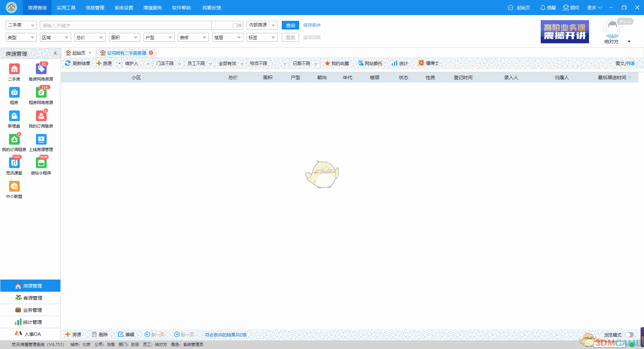Click the 门牌 input field
Viewport: 644px width, 349px height.
[227, 25]
